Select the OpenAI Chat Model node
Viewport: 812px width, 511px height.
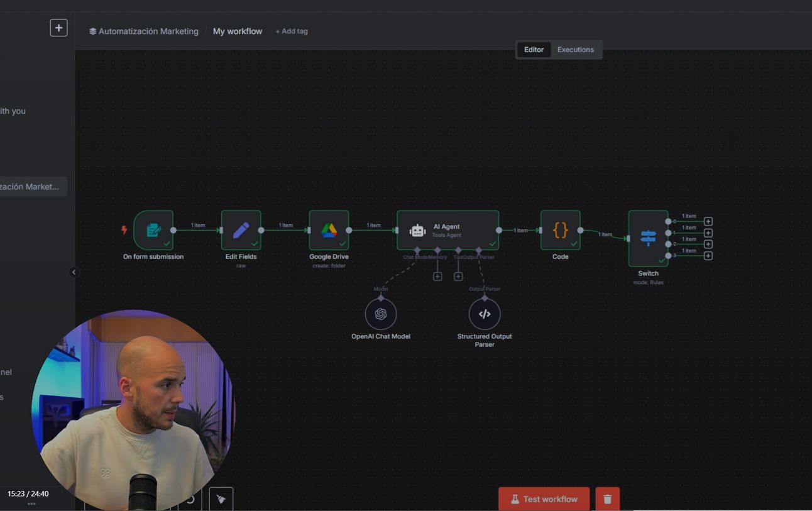pyautogui.click(x=381, y=314)
